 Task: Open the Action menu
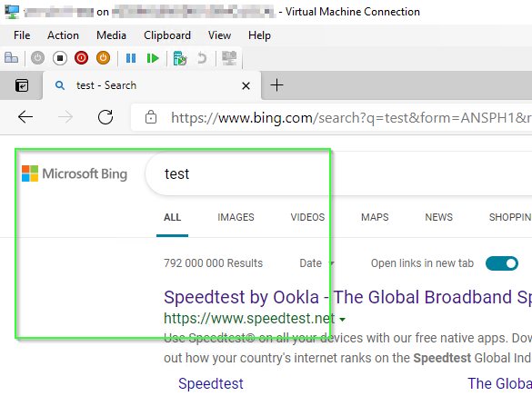pyautogui.click(x=63, y=35)
